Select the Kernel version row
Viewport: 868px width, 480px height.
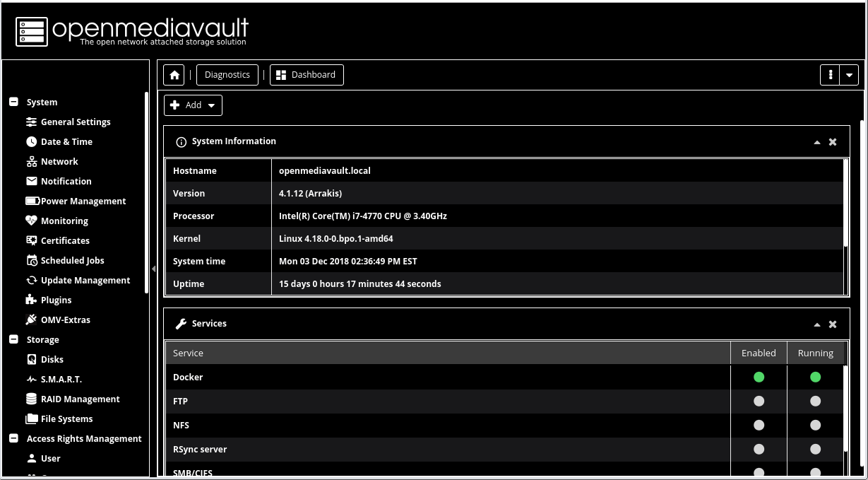coord(504,238)
